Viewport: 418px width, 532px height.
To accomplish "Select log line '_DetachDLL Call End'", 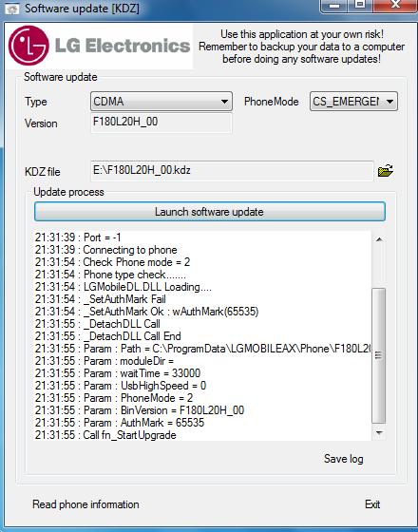I will (x=108, y=336).
